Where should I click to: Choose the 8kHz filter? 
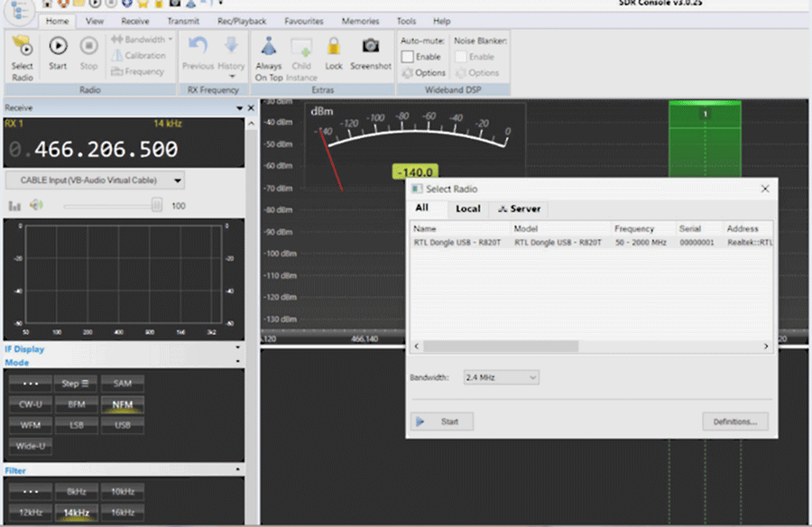[x=76, y=491]
